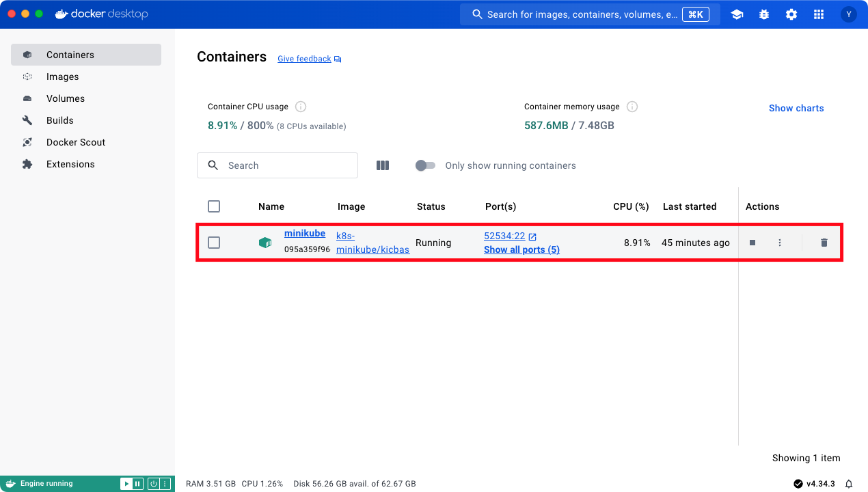The height and width of the screenshot is (492, 868).
Task: Resume the Docker engine with the play button
Action: [126, 484]
